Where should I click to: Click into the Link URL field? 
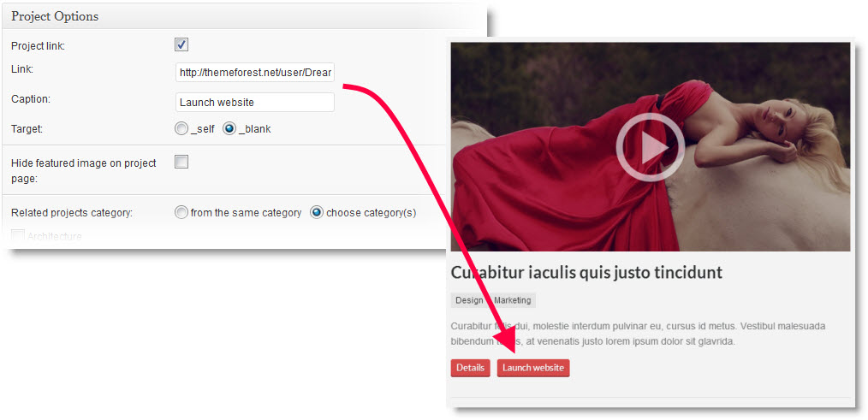click(x=254, y=72)
